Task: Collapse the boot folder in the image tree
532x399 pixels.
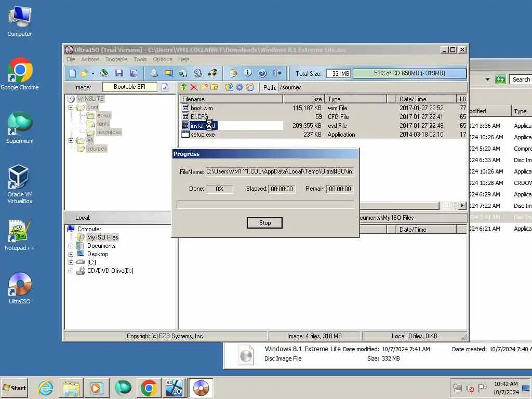Action: tap(71, 107)
